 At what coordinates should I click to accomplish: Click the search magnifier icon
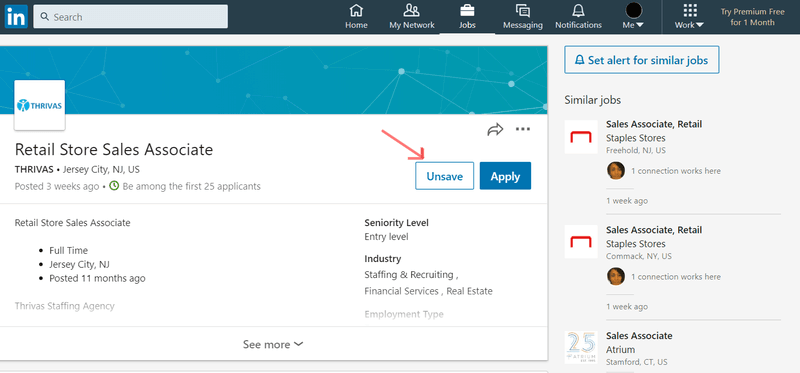tap(45, 17)
